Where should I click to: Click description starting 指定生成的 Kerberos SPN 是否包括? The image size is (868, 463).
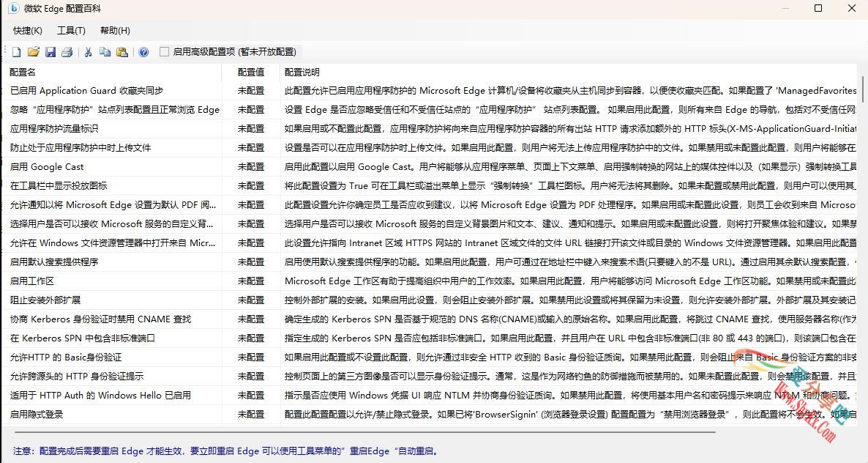(571, 338)
